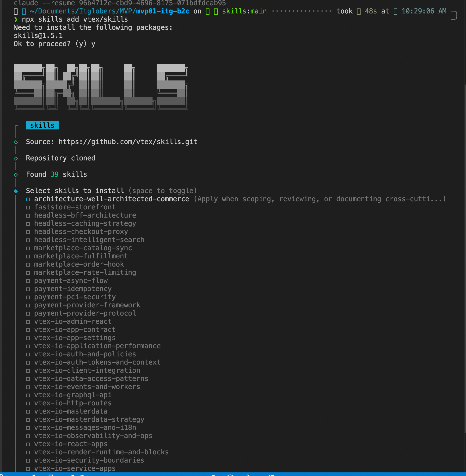Screen dimensions: 466x476
Task: Click the cyan skills badge label
Action: 42,125
